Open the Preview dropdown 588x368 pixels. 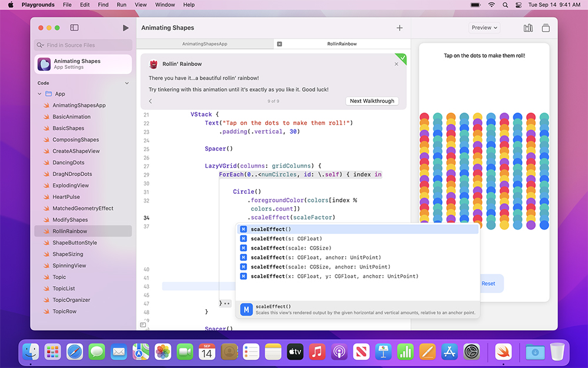(x=484, y=28)
